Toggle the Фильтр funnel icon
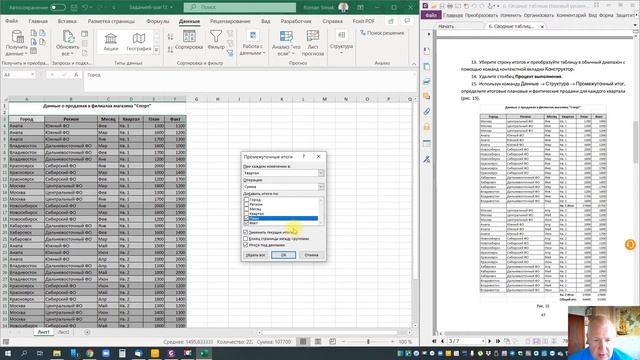The height and width of the screenshot is (360, 640). (216, 37)
